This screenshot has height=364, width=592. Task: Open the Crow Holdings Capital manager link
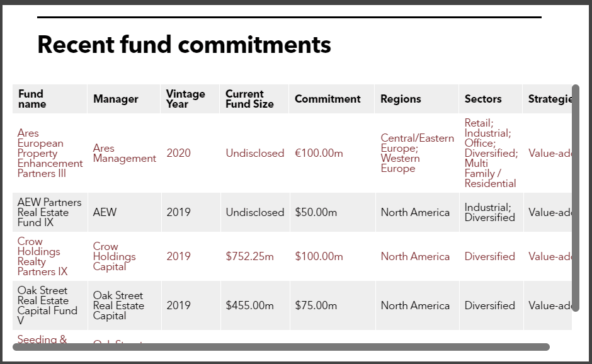click(114, 256)
